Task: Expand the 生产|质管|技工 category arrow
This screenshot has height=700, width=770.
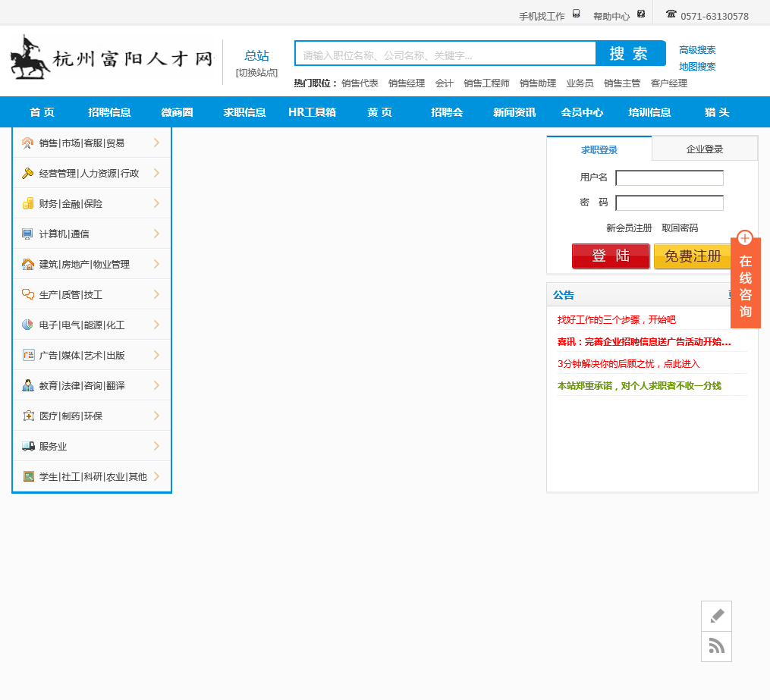Action: (156, 294)
